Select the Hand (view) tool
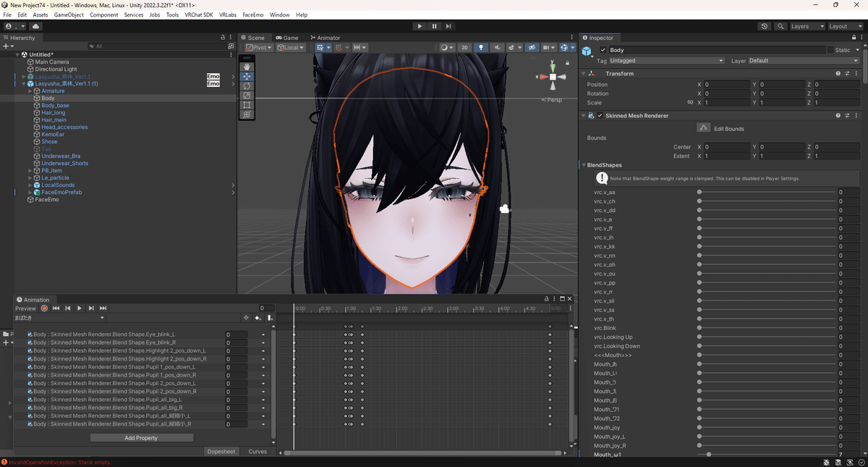The height and width of the screenshot is (467, 868). tap(247, 67)
